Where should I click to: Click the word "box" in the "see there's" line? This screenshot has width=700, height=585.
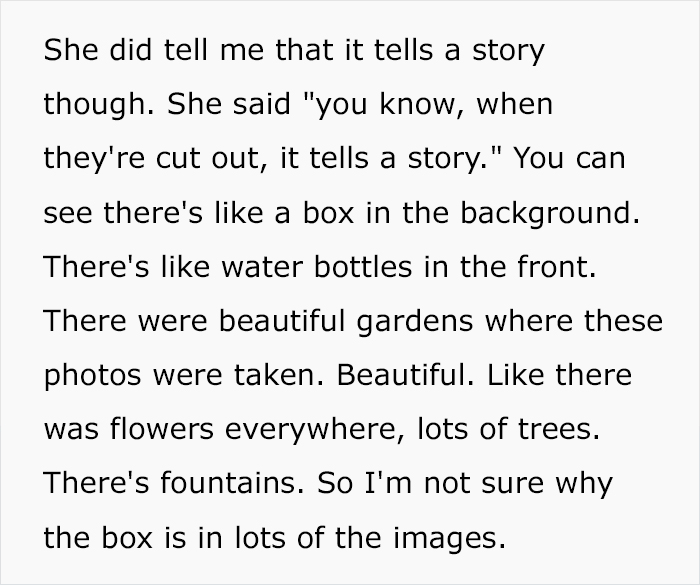tap(328, 212)
